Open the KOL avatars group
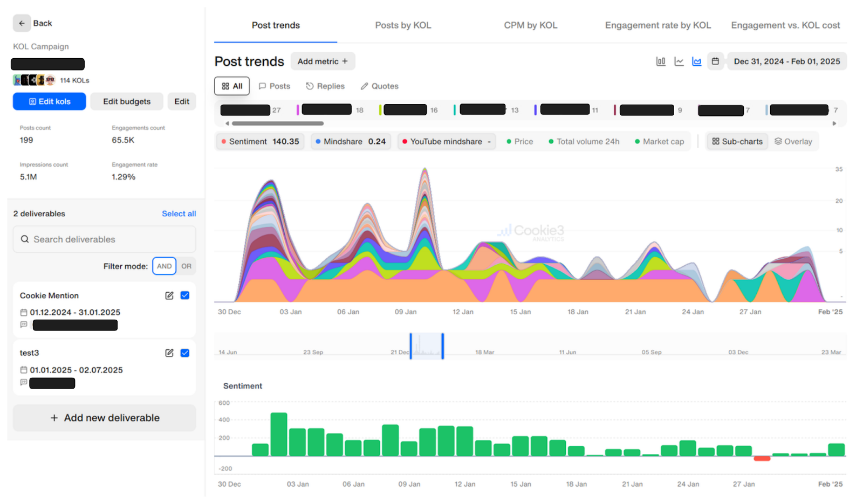 pos(34,80)
